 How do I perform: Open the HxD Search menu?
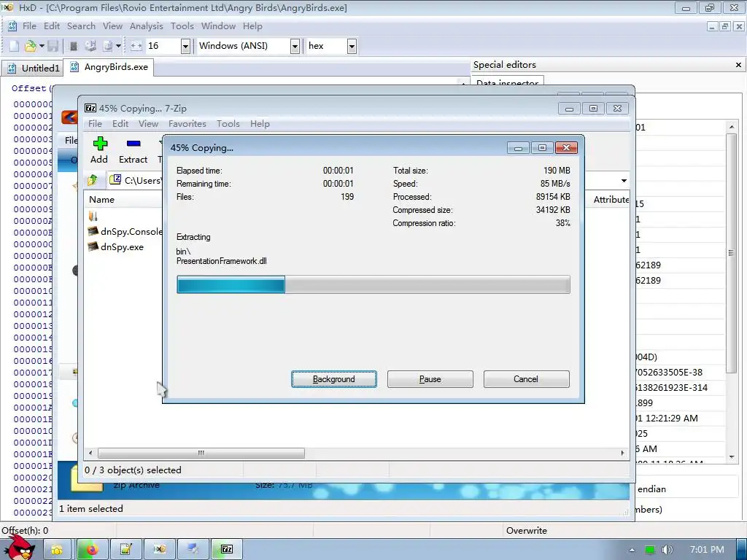81,26
